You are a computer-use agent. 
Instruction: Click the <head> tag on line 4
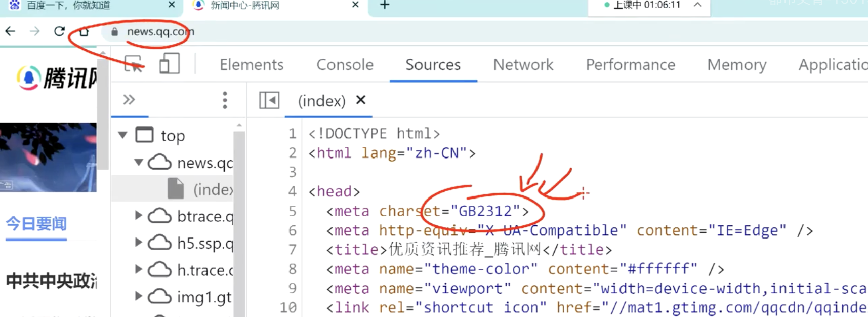[334, 191]
